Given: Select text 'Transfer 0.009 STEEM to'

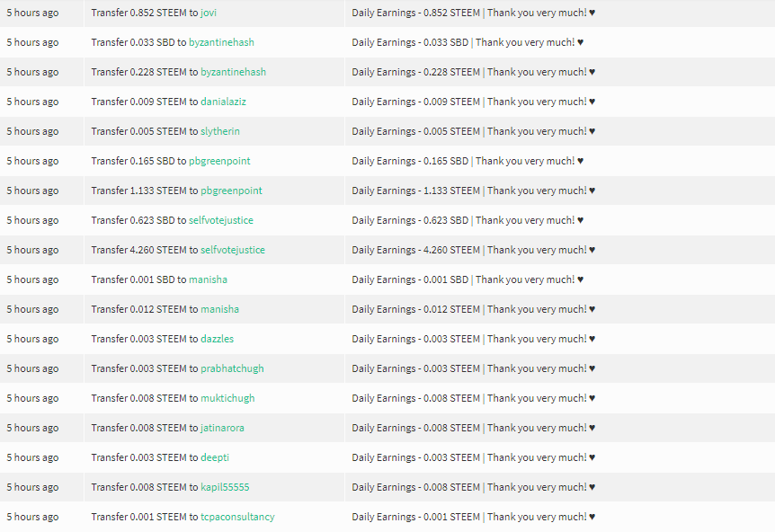Looking at the screenshot, I should tap(145, 102).
